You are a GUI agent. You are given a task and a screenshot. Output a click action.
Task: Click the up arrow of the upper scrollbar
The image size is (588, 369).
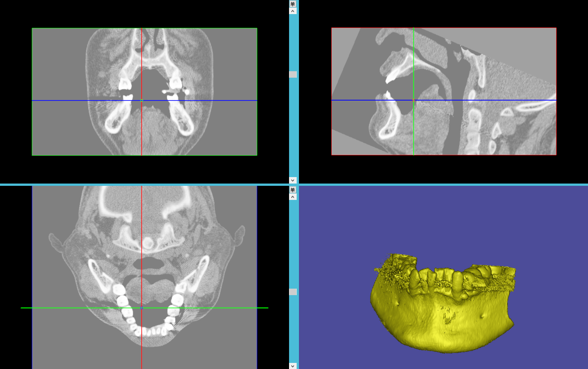(x=292, y=11)
